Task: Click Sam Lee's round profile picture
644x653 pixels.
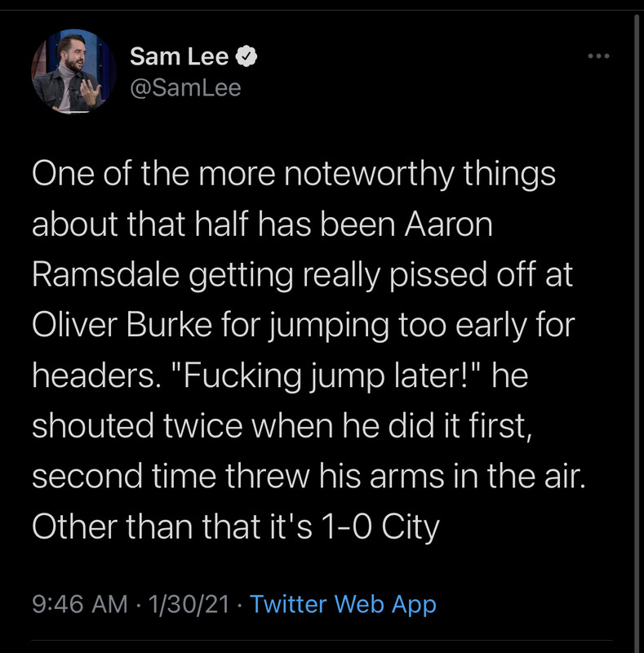Action: point(73,71)
